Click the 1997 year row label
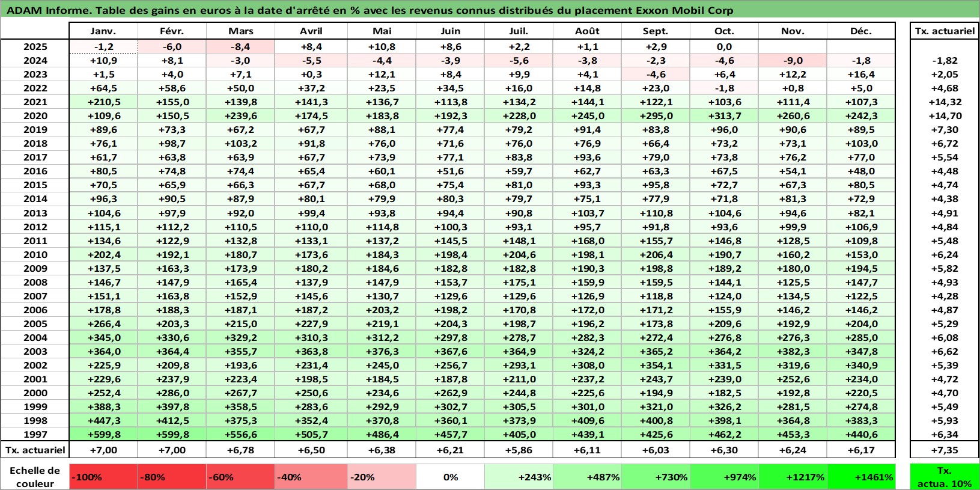Viewport: 980px width, 490px height. pos(35,434)
